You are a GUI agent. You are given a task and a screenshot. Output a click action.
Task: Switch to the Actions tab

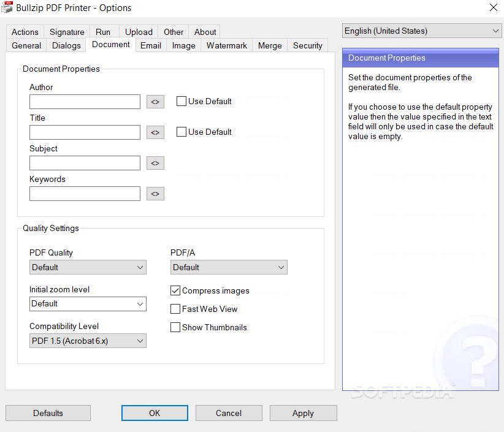25,32
